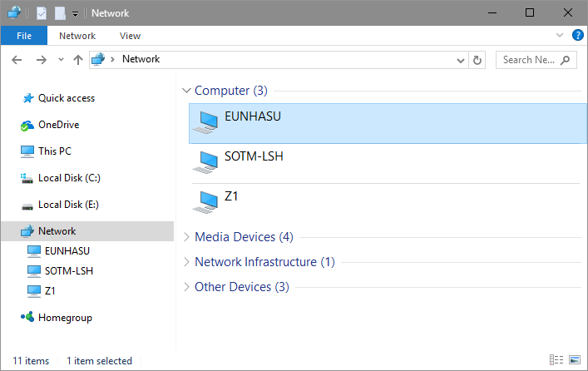588x371 pixels.
Task: Refresh the Network location
Action: [x=477, y=60]
